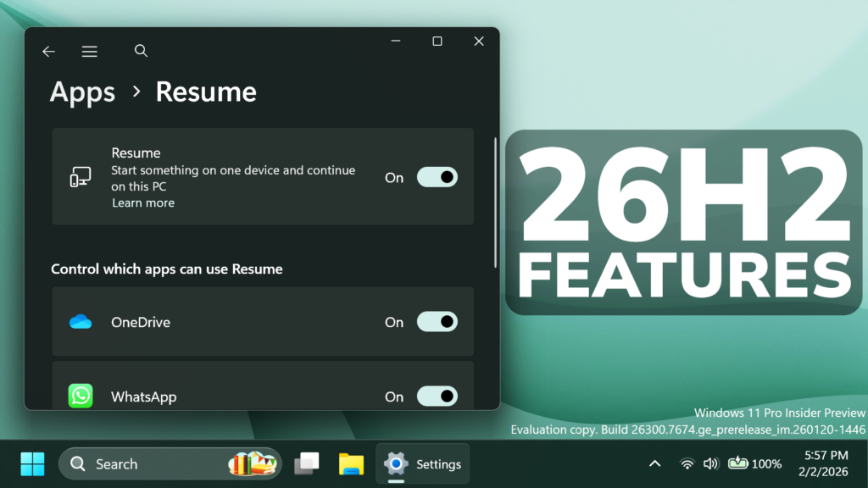Disable Resume for WhatsApp
The width and height of the screenshot is (868, 488).
point(437,396)
